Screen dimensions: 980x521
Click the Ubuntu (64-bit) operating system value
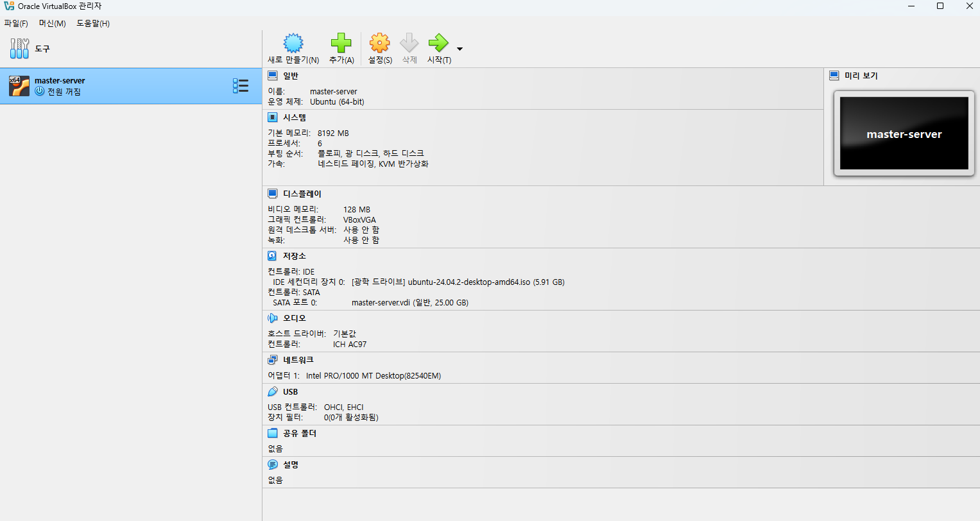pos(337,102)
